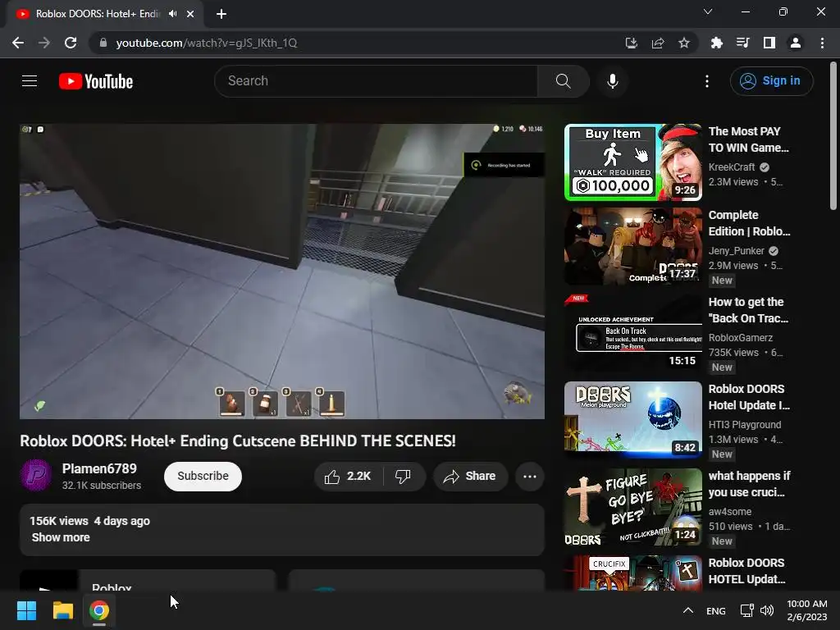Share this video
The height and width of the screenshot is (630, 840).
(470, 477)
